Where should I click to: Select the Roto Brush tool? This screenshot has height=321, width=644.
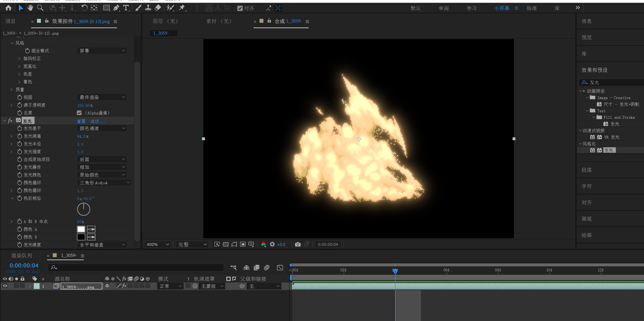tap(170, 8)
